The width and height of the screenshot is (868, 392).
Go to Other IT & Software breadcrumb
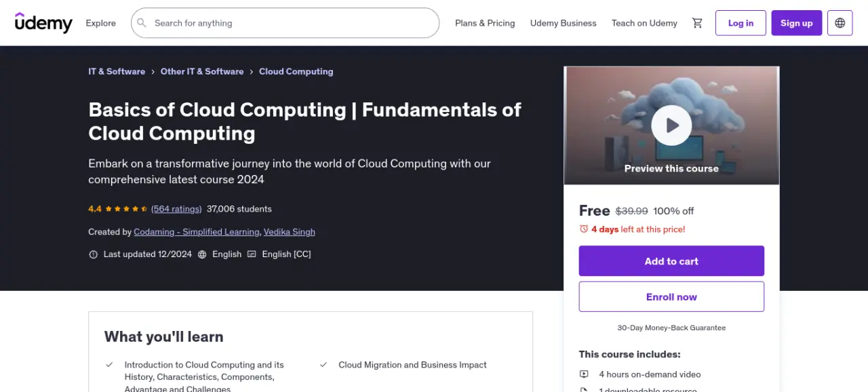click(x=202, y=71)
